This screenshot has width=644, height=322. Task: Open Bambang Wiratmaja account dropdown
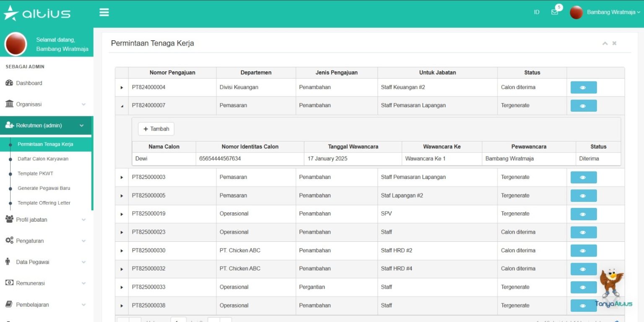pyautogui.click(x=613, y=12)
